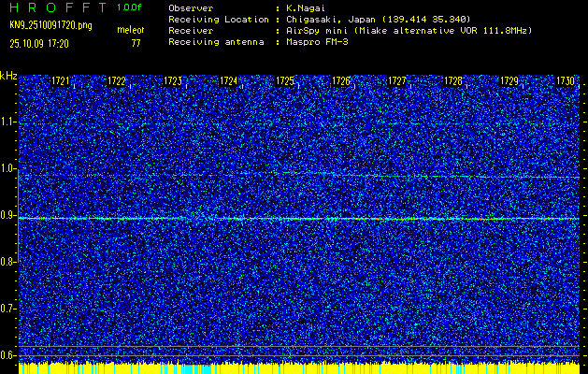Click the 1.00f version label

tap(130, 7)
